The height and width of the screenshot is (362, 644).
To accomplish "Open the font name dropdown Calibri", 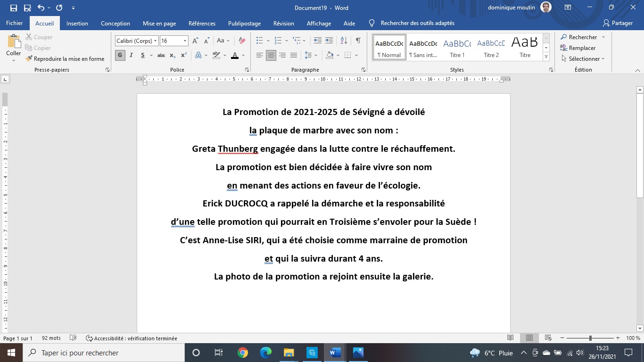I will point(136,41).
